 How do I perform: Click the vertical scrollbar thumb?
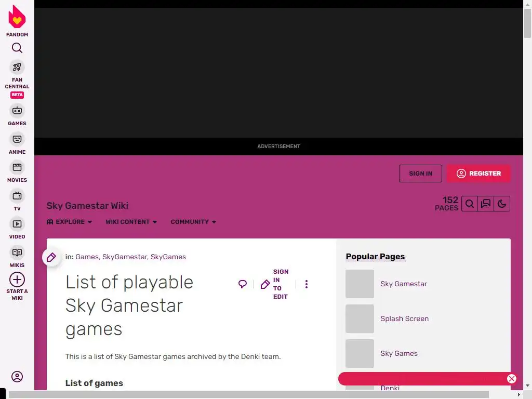[x=527, y=23]
